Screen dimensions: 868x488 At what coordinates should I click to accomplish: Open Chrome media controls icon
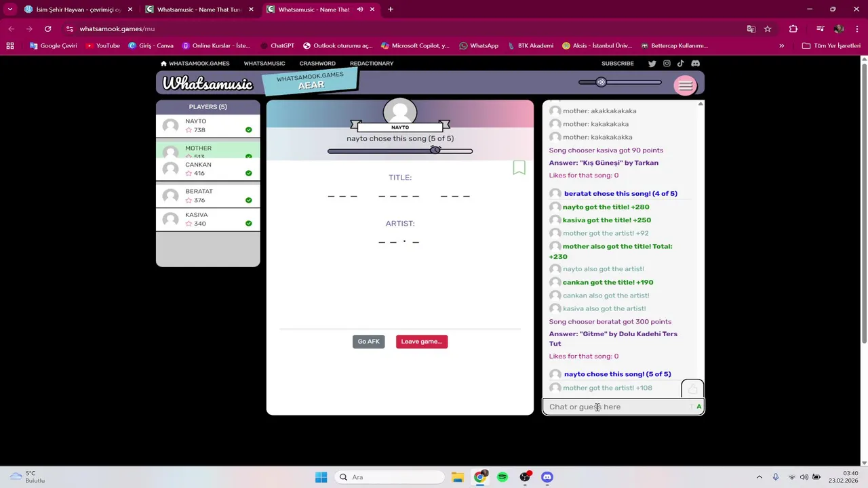pyautogui.click(x=820, y=29)
